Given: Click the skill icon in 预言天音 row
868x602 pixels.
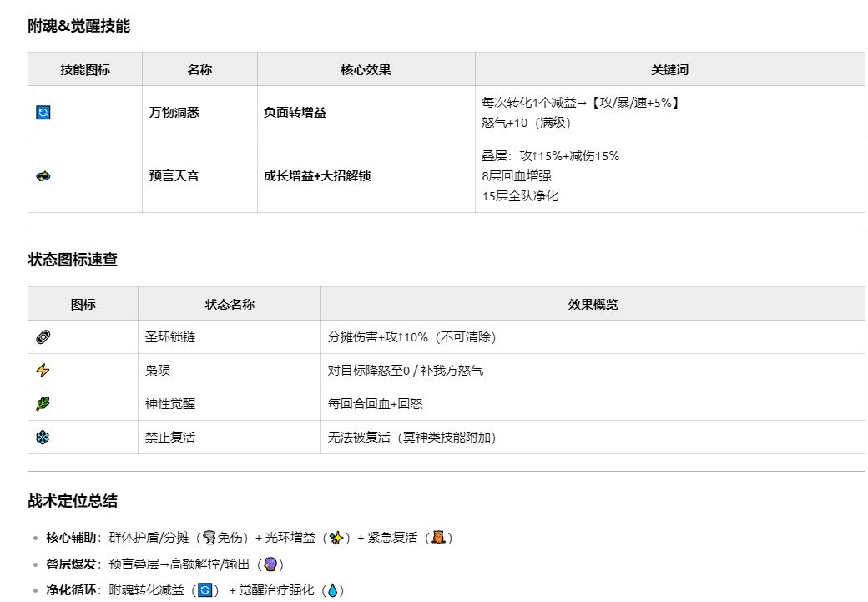Looking at the screenshot, I should [x=43, y=176].
